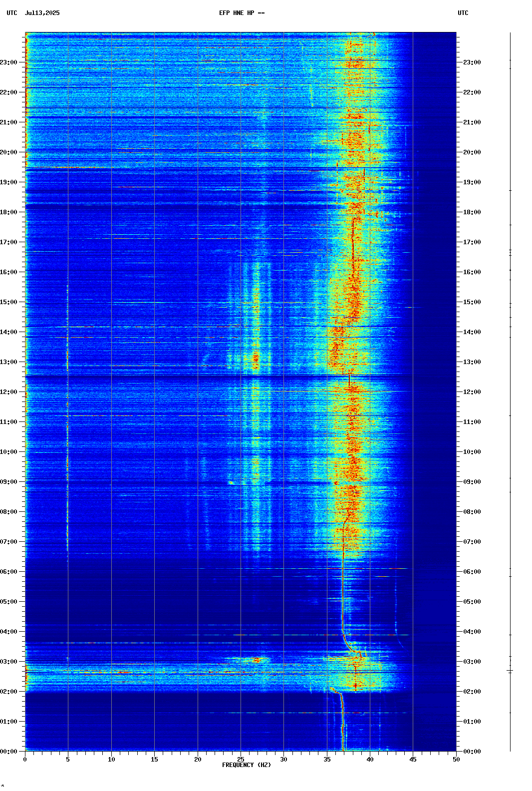Click 01:00 on the right time axis
Screen dimensions: 532x791
(x=472, y=722)
